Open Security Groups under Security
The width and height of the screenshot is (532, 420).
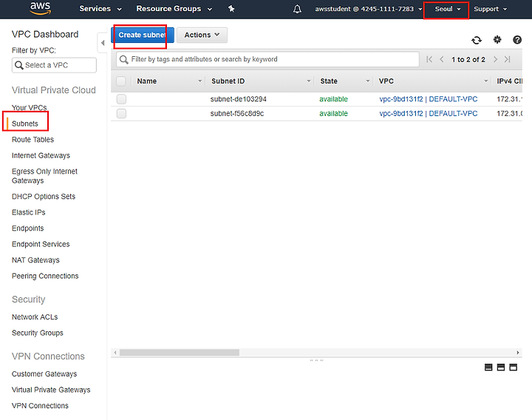click(38, 333)
